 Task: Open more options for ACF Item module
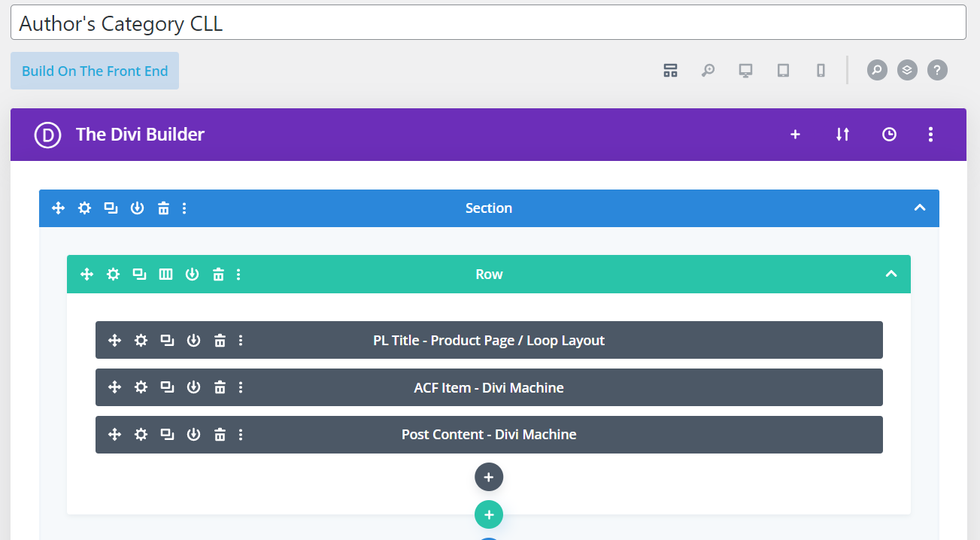241,388
